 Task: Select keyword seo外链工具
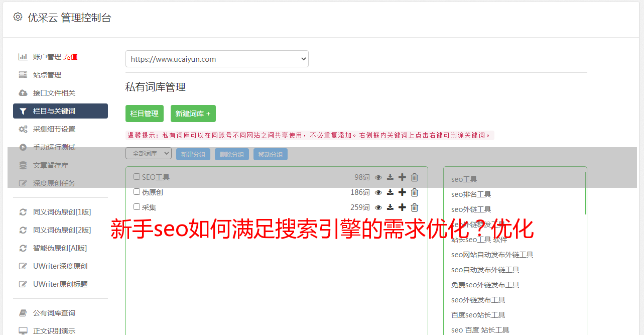pyautogui.click(x=471, y=209)
